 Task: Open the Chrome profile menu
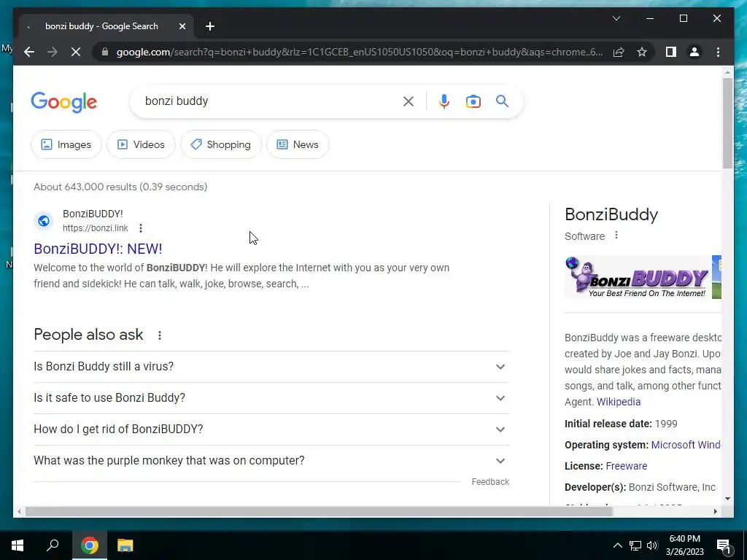click(x=694, y=52)
